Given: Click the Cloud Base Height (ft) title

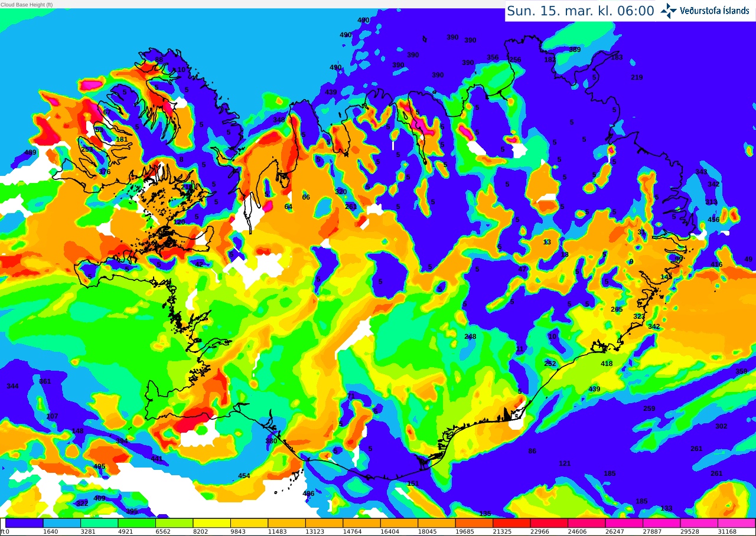Looking at the screenshot, I should point(27,4).
